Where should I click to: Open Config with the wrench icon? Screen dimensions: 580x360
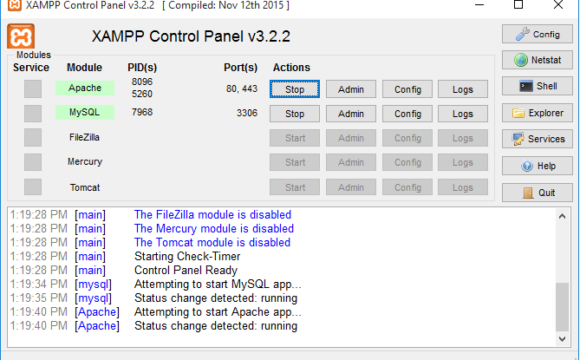(x=537, y=34)
